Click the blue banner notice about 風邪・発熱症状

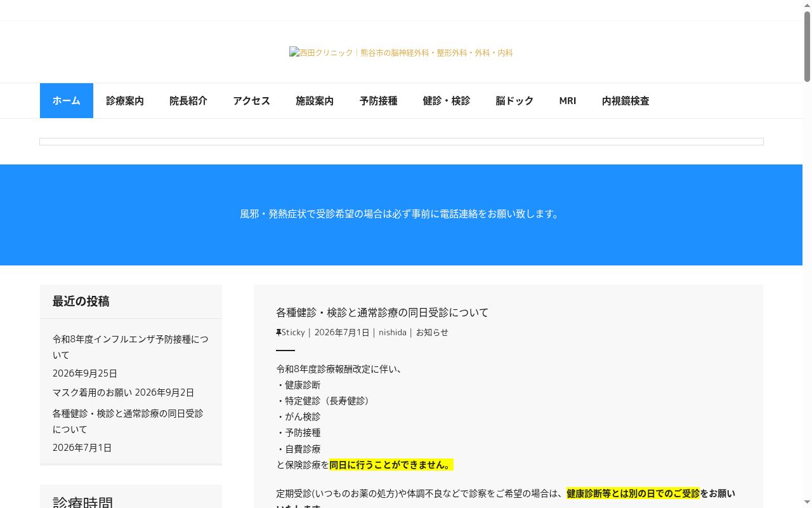pyautogui.click(x=401, y=214)
